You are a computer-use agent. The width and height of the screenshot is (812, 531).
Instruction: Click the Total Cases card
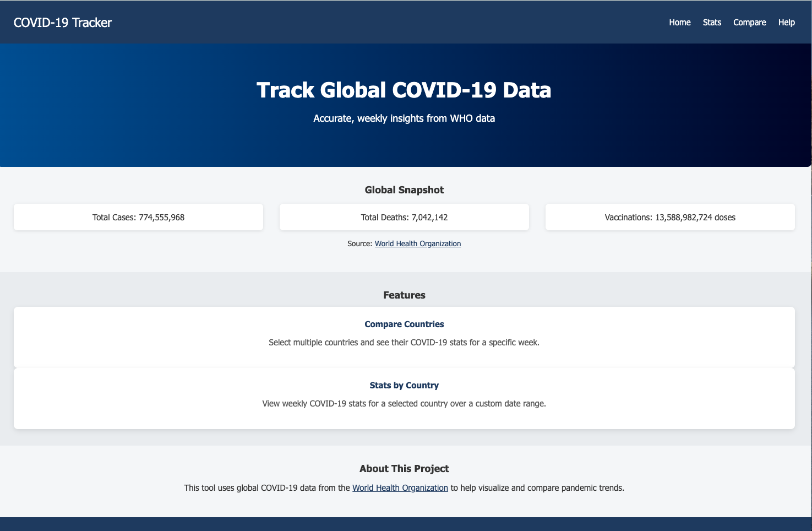pyautogui.click(x=138, y=218)
